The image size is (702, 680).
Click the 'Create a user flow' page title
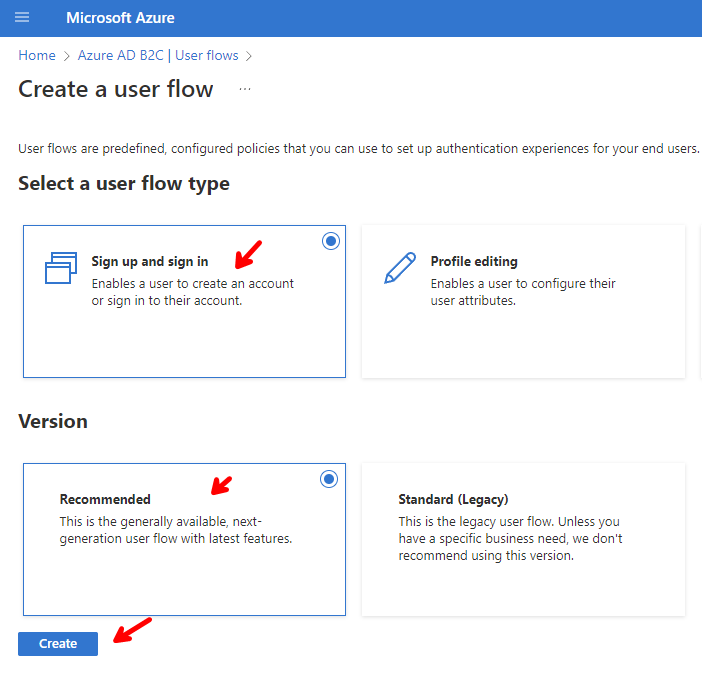[x=116, y=89]
